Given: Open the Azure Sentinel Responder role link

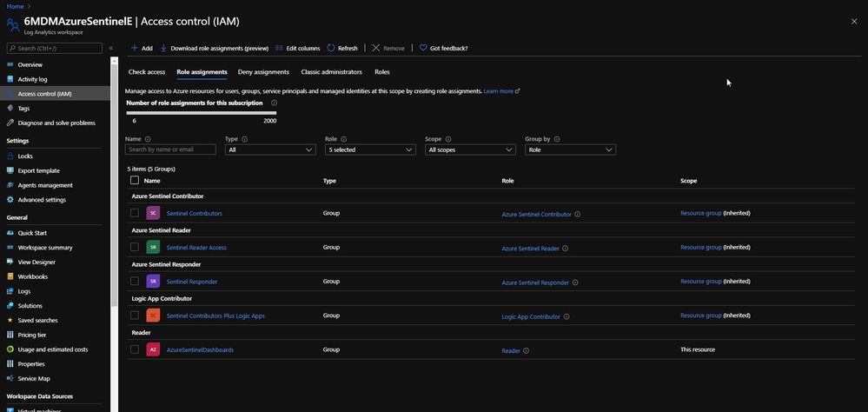Looking at the screenshot, I should coord(535,282).
